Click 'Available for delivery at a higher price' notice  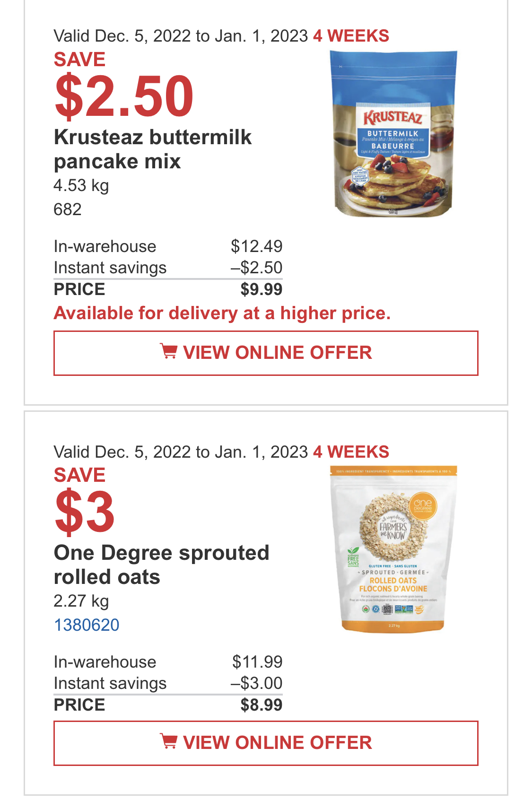(x=222, y=313)
